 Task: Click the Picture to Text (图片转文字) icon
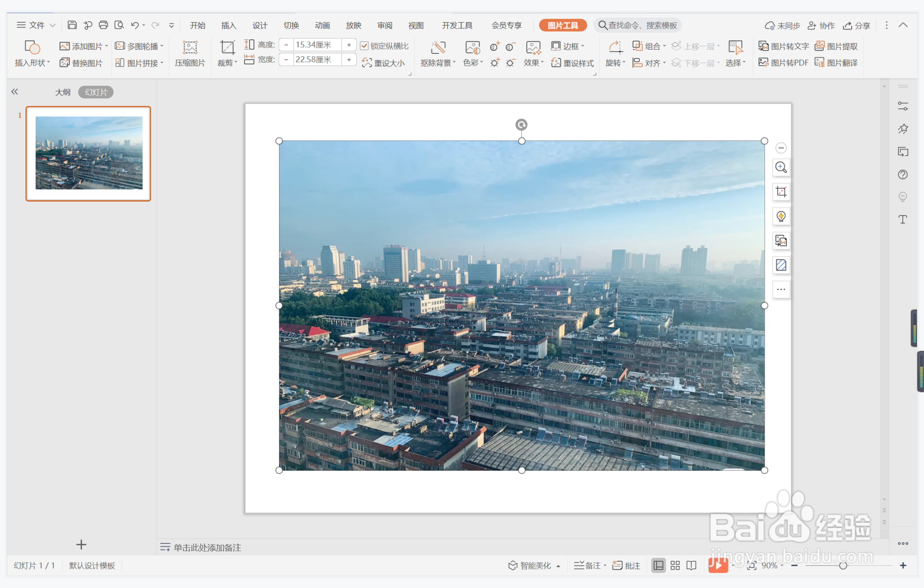coord(763,46)
